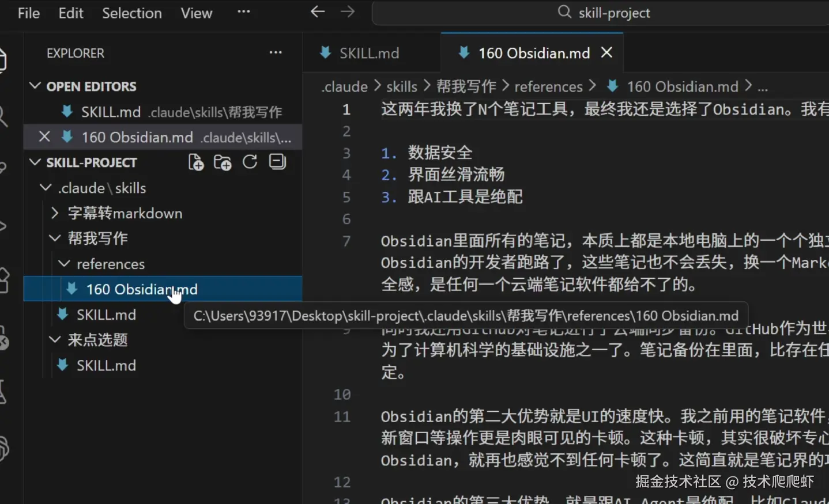The height and width of the screenshot is (504, 829).
Task: Collapse the SKILL-PROJECT section
Action: [35, 162]
